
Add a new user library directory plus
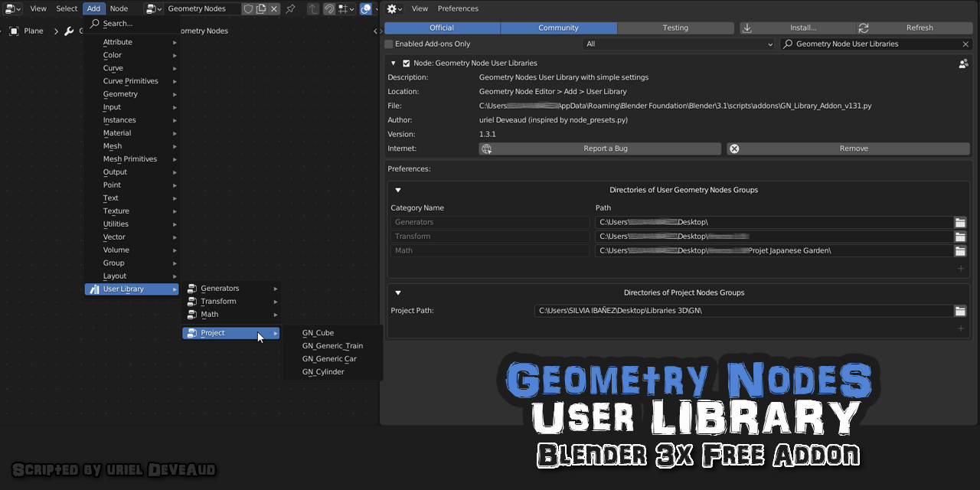pos(961,269)
